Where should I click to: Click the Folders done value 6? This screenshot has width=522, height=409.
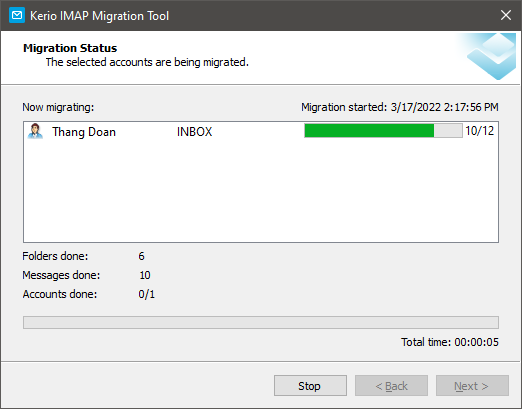[141, 256]
